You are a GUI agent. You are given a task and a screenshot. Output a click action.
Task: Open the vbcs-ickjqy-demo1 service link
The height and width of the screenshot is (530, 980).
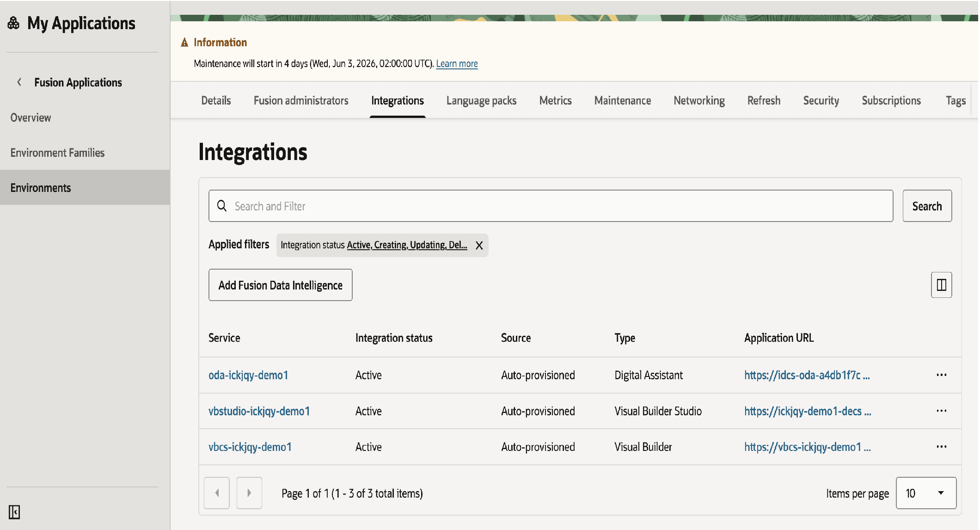(x=250, y=447)
